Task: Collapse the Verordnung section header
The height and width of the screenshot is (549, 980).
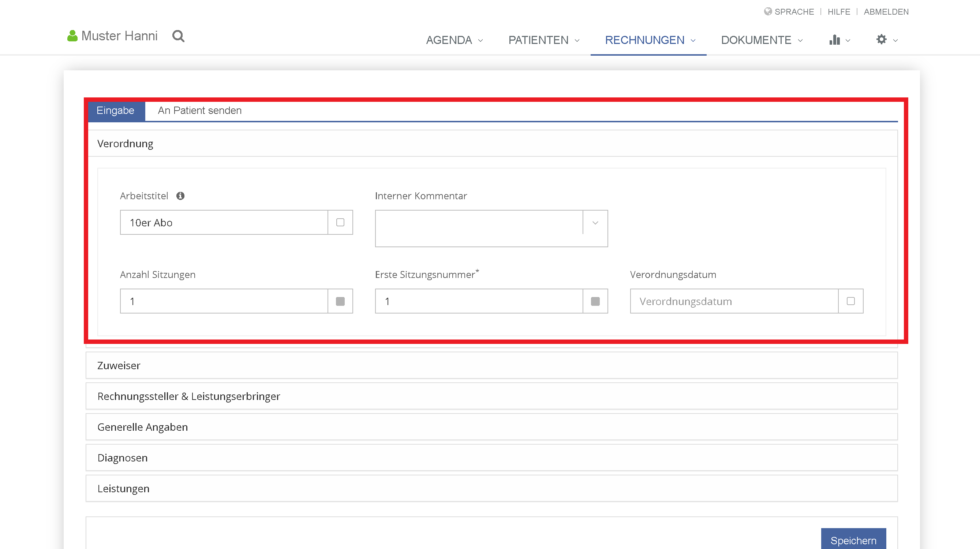Action: (x=492, y=144)
